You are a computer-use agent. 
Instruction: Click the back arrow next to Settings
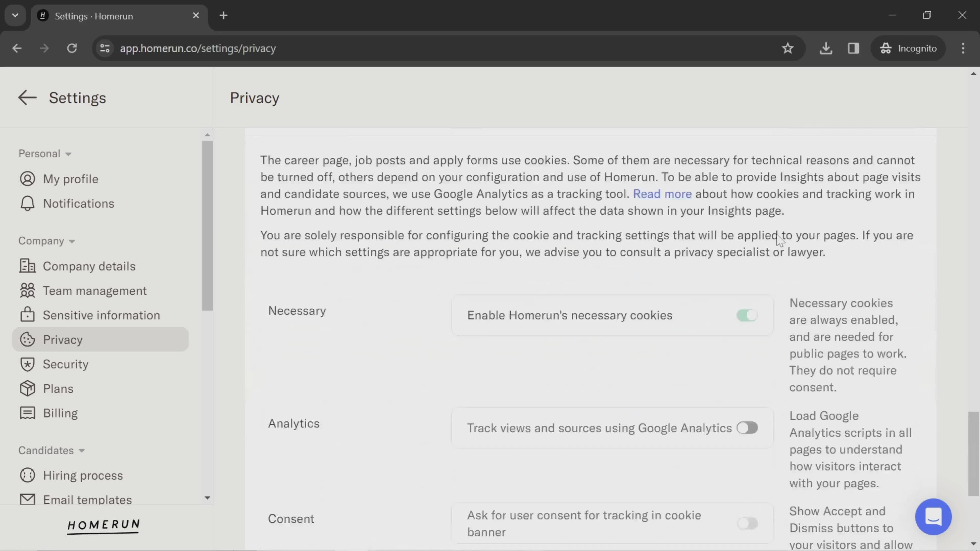[x=27, y=98]
